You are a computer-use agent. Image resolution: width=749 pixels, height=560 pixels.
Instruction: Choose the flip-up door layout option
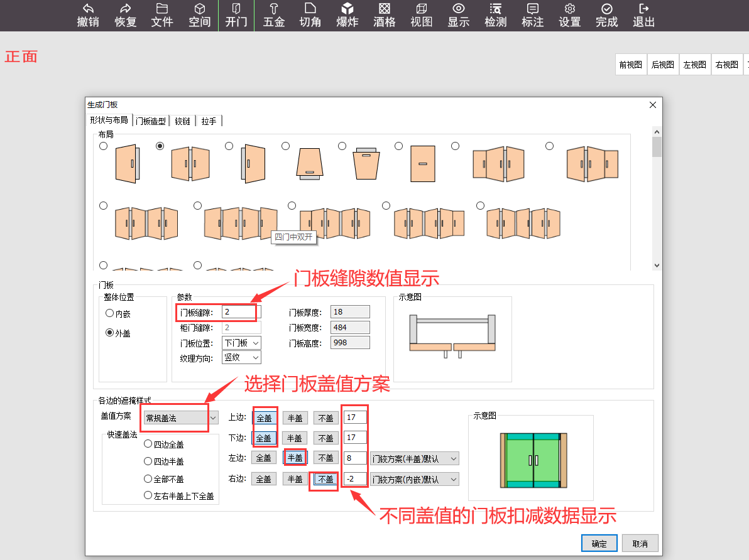[x=286, y=146]
